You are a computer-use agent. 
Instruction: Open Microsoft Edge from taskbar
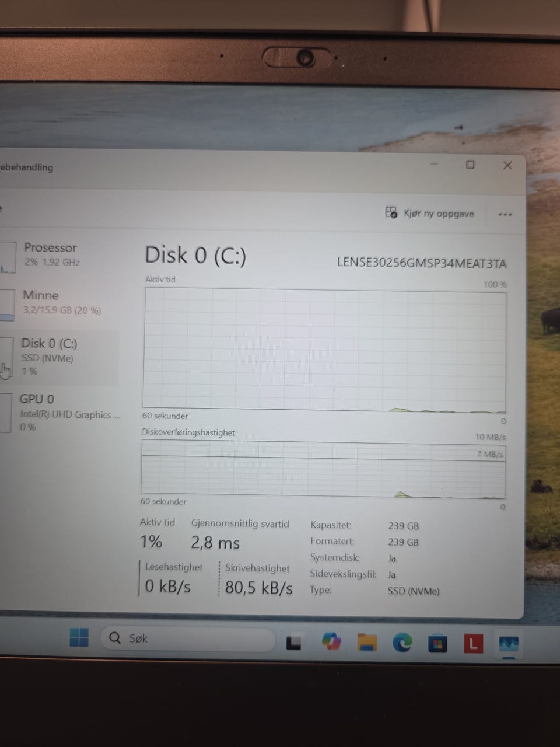click(x=402, y=643)
